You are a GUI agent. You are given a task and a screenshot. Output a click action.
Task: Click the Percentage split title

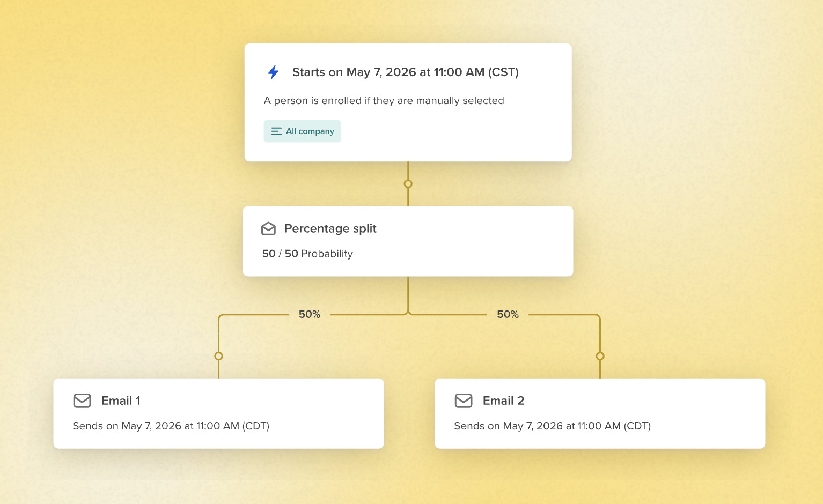click(330, 229)
